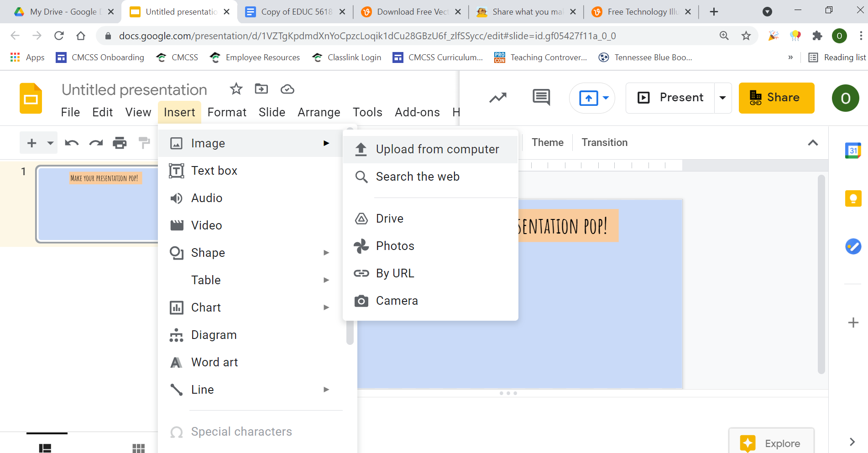The height and width of the screenshot is (453, 868).
Task: Click the print icon in the toolbar
Action: [x=120, y=143]
